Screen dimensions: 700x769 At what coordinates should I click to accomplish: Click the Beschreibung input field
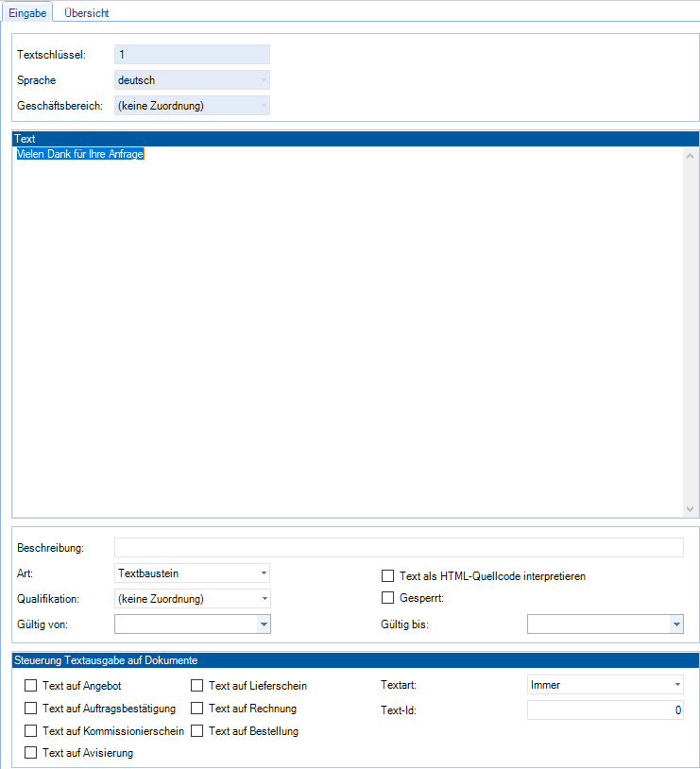398,548
